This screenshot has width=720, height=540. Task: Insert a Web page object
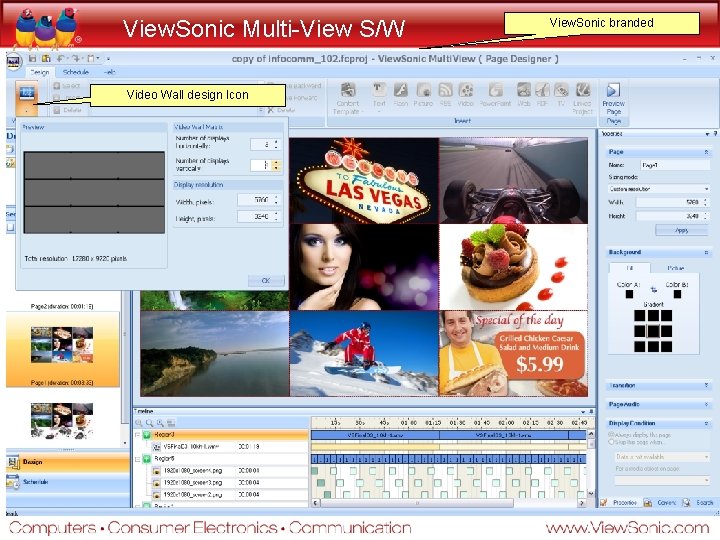pyautogui.click(x=524, y=95)
